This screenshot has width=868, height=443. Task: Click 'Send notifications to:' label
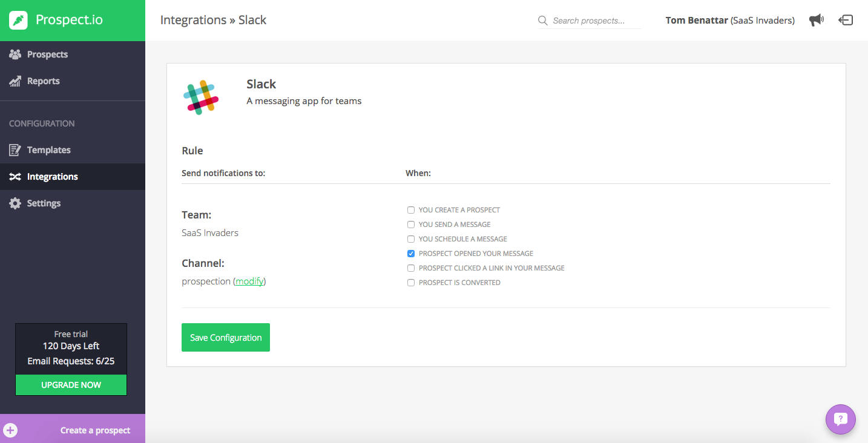click(223, 173)
